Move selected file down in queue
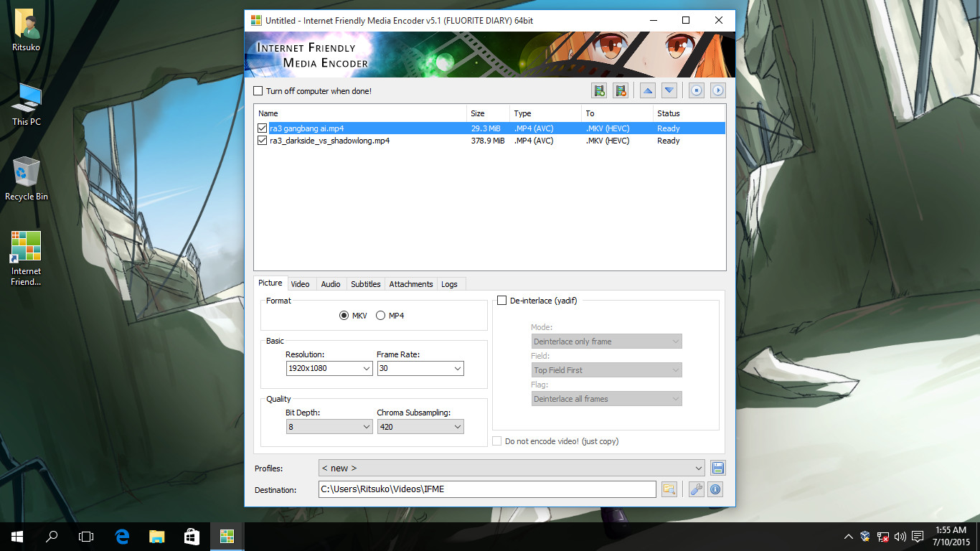This screenshot has height=551, width=980. pos(669,90)
